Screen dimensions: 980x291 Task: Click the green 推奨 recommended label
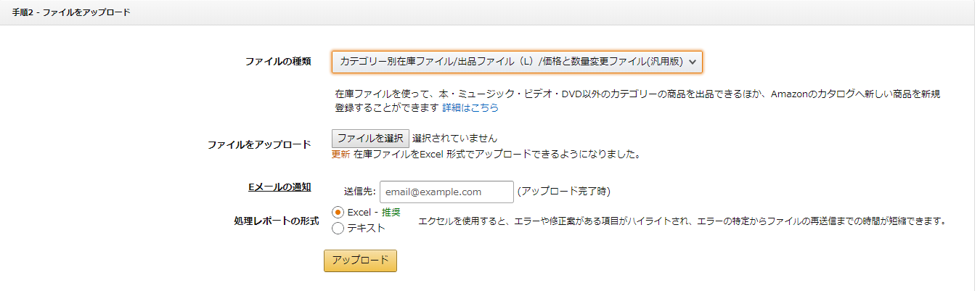[x=391, y=213]
